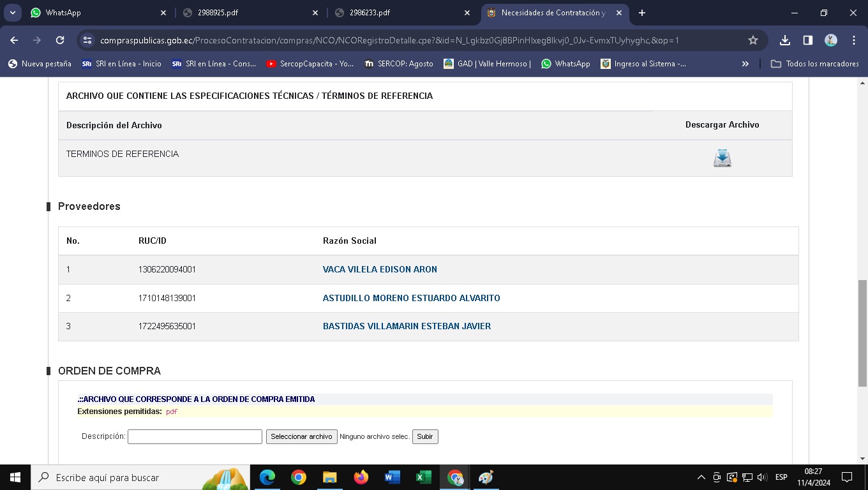
Task: Open File Explorer from the taskbar
Action: (329, 477)
